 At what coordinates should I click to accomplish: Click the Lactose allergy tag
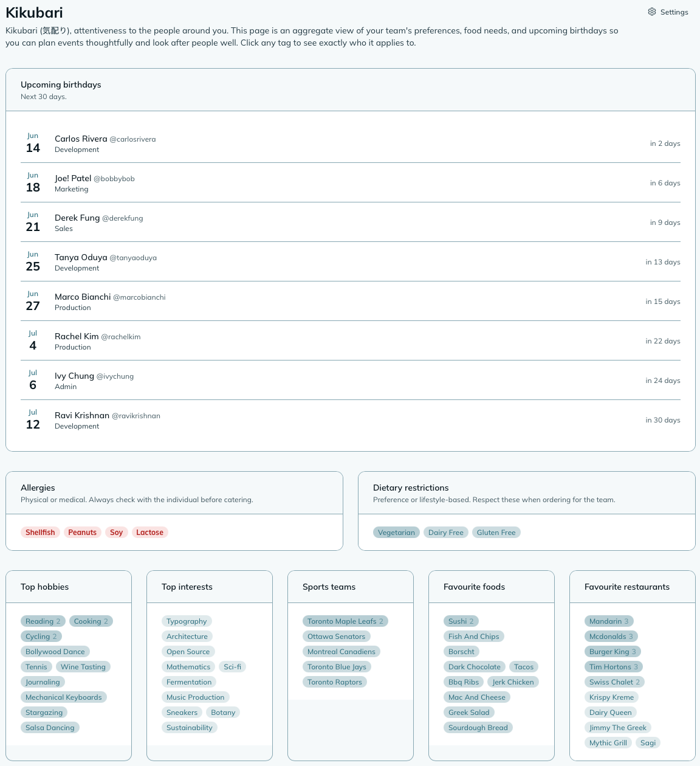149,533
